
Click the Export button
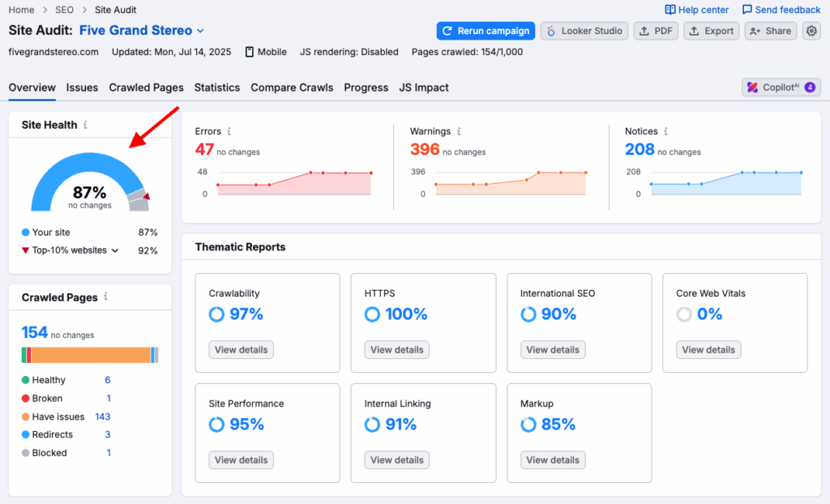[x=712, y=31]
